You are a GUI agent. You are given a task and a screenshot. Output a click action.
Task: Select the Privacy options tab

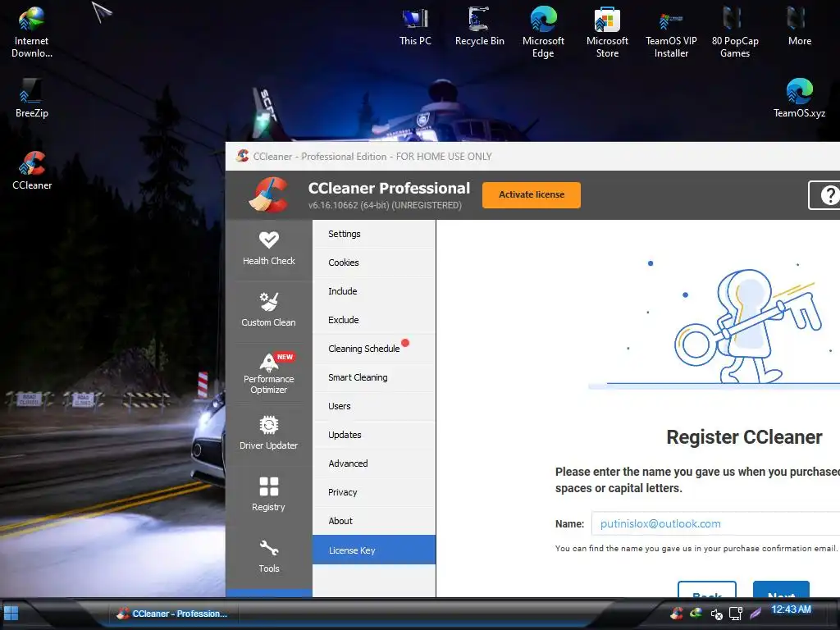374,492
